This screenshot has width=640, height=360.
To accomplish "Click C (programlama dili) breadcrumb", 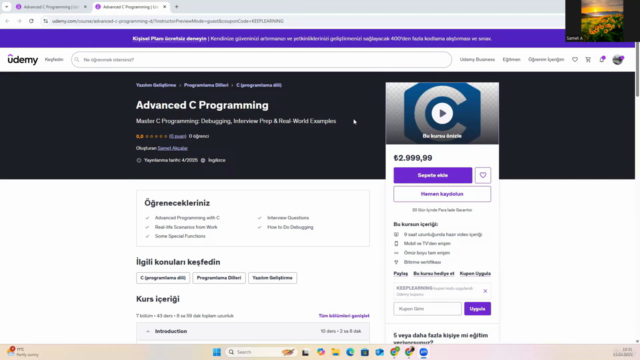I will pos(259,85).
